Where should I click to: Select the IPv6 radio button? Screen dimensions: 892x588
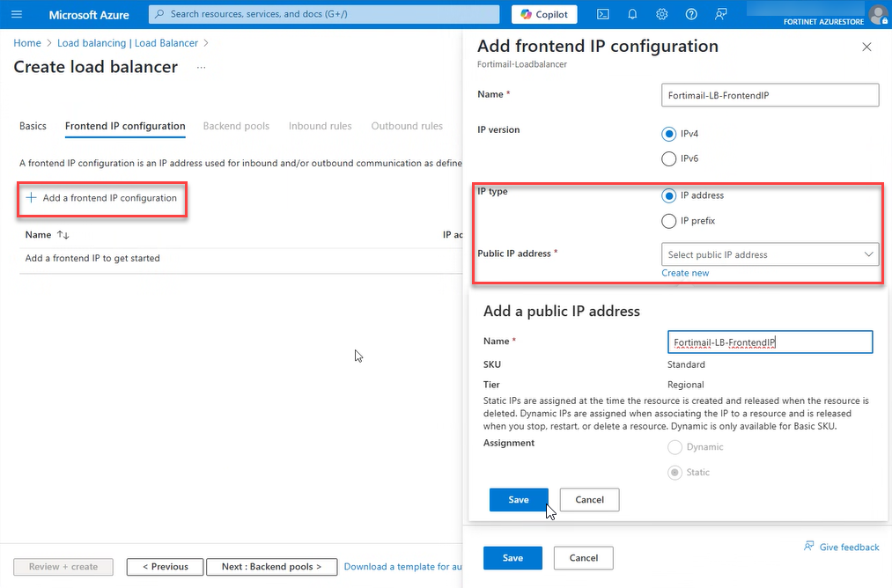point(669,158)
